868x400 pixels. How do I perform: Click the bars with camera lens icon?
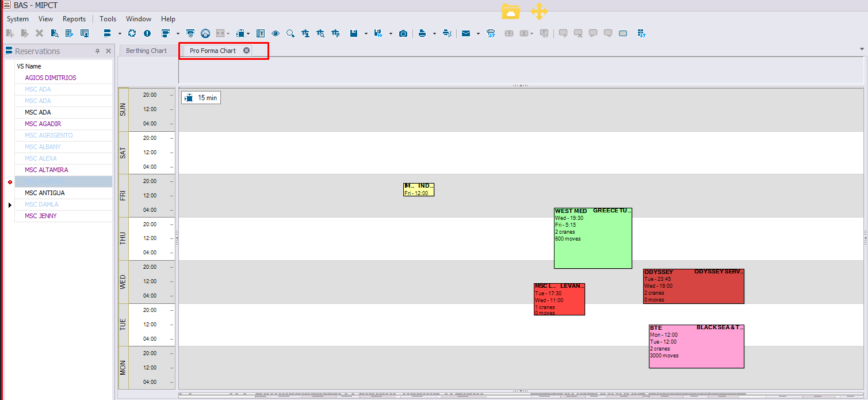[x=190, y=33]
